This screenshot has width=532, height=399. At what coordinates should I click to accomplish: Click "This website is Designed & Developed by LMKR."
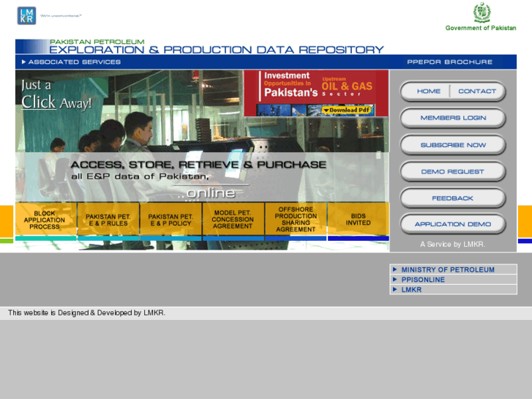86,313
